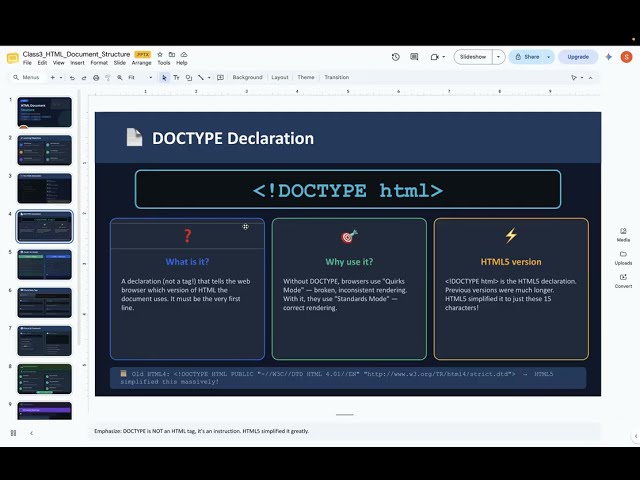Open the comments panel icon
This screenshot has height=480, width=640.
tap(414, 57)
